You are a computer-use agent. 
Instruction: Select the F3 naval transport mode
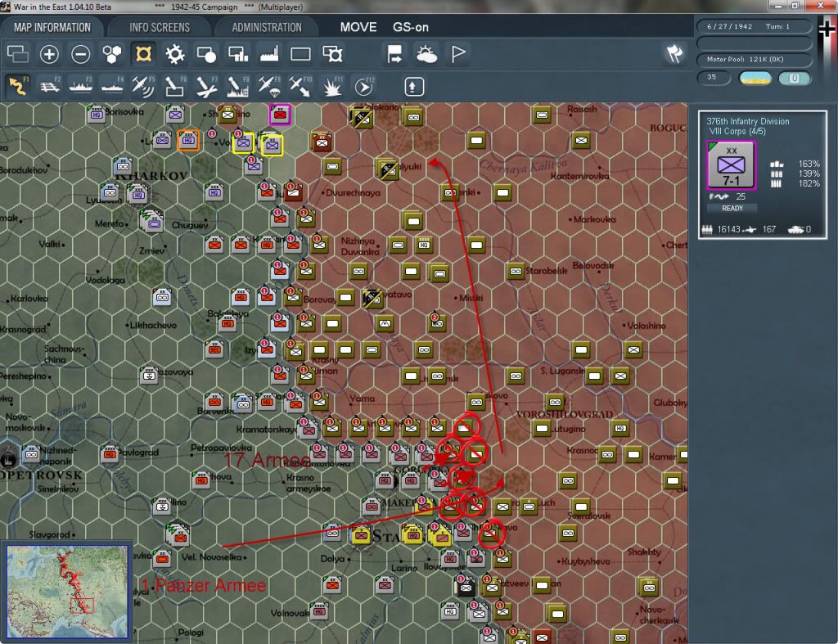pyautogui.click(x=81, y=87)
